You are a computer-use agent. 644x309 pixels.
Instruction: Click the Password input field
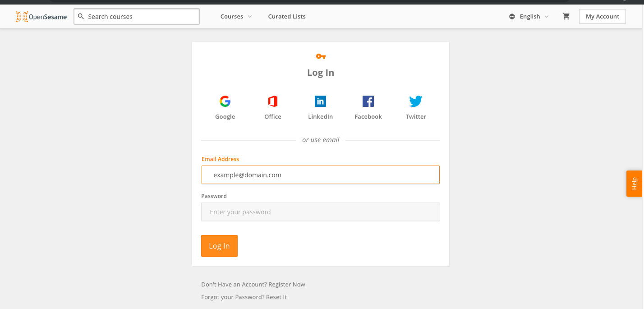point(321,212)
